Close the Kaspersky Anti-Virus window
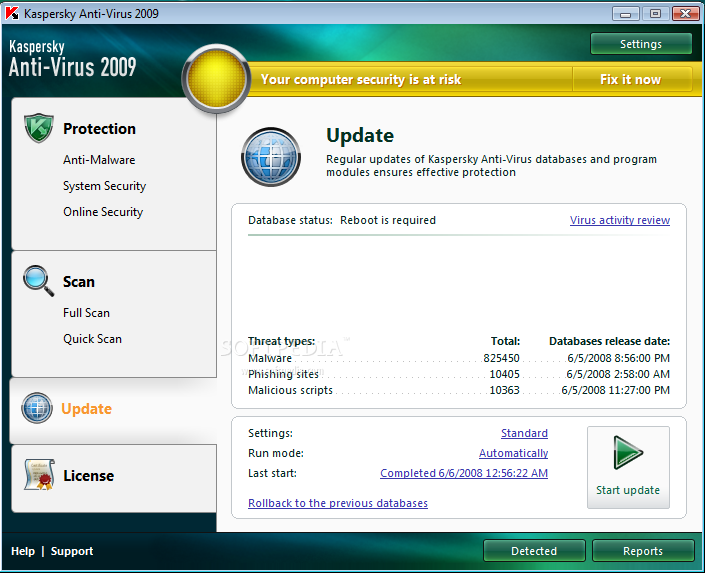Screen dimensions: 705x573 (x=685, y=13)
